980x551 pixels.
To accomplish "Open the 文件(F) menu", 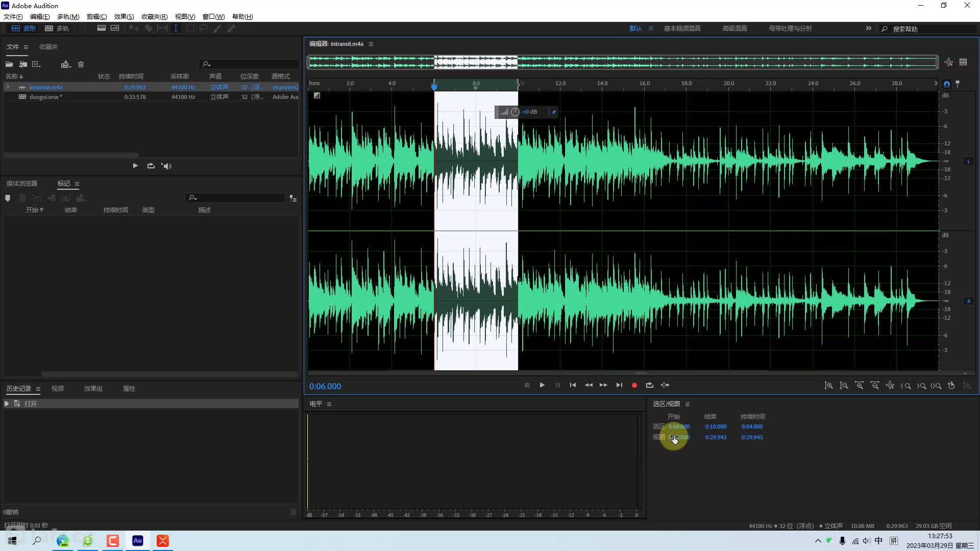I will coord(13,17).
